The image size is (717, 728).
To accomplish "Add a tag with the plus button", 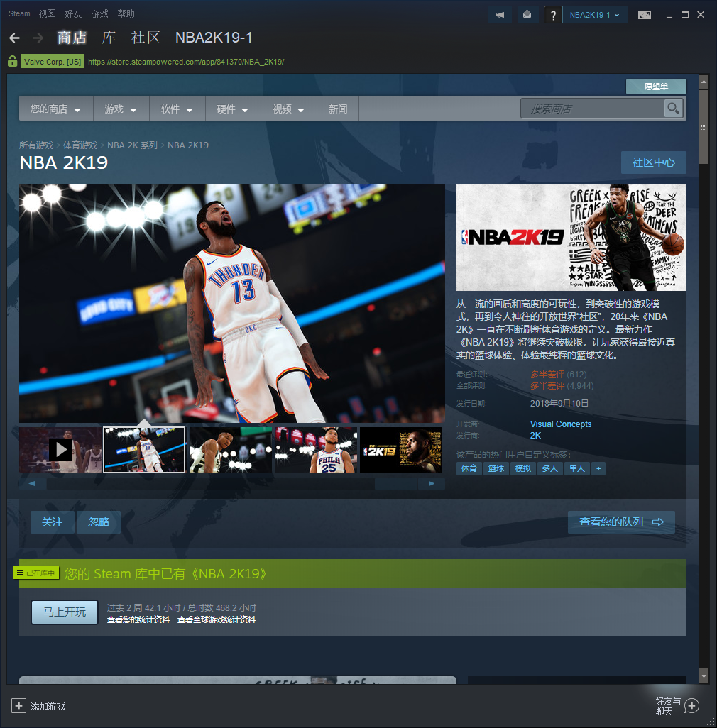I will pos(598,469).
